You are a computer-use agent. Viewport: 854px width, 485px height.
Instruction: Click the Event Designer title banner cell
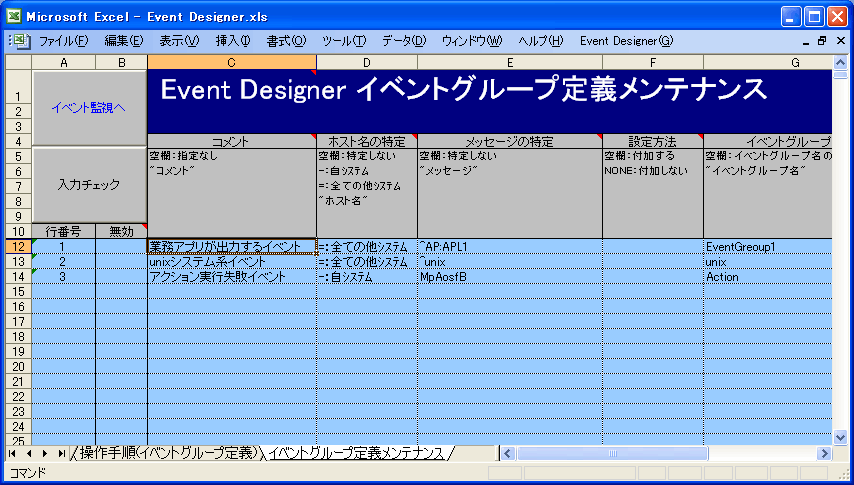(490, 101)
